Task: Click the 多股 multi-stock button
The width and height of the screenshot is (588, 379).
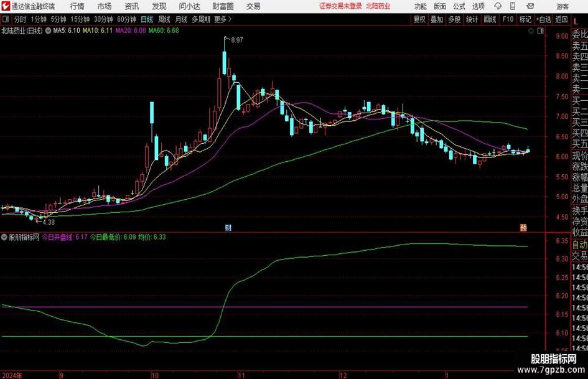Action: coord(454,19)
